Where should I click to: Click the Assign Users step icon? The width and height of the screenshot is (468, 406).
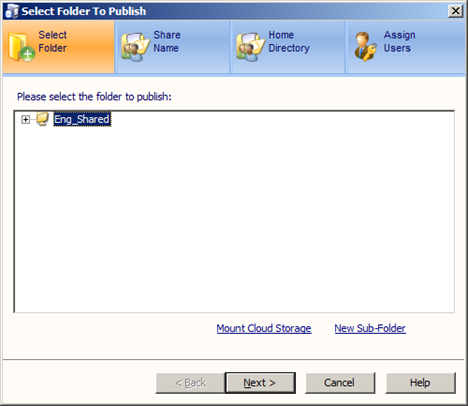coord(365,47)
